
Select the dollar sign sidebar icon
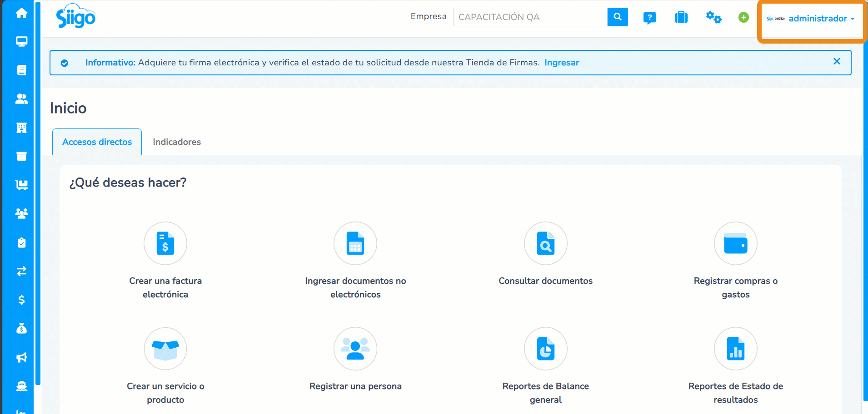(x=21, y=300)
